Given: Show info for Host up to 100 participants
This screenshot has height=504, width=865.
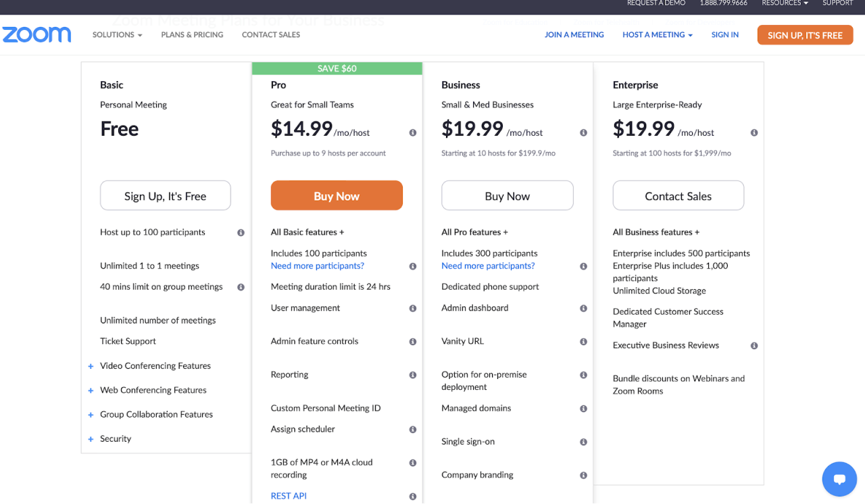Looking at the screenshot, I should (241, 232).
